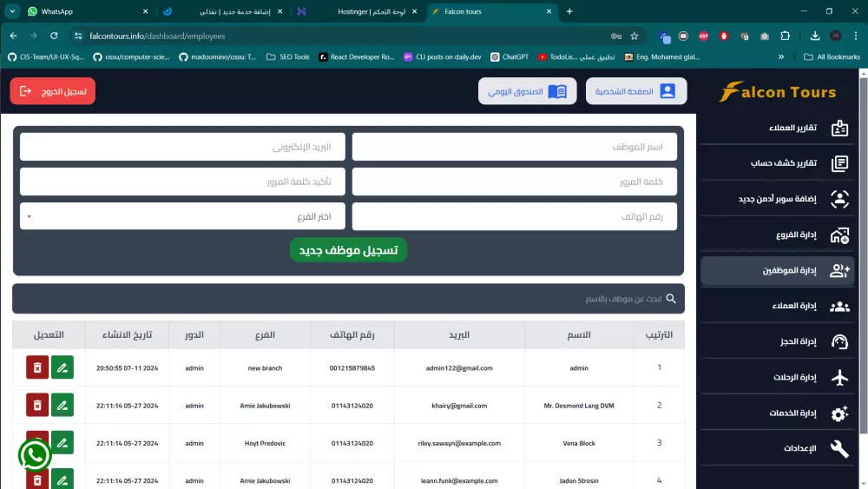Focus the employee name (اسم الموظف) field
Image resolution: width=868 pixels, height=489 pixels.
click(514, 147)
